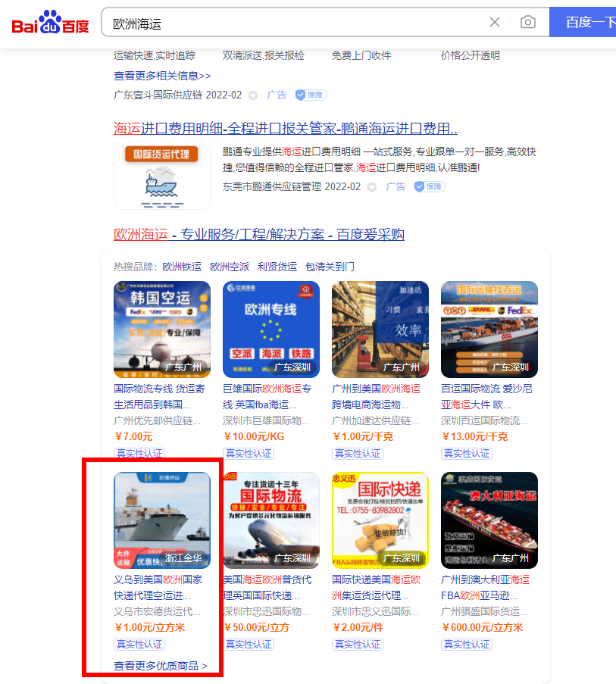Click 真实性认证 badge under ¥10.00元/KG
This screenshot has height=684, width=616.
[x=249, y=453]
